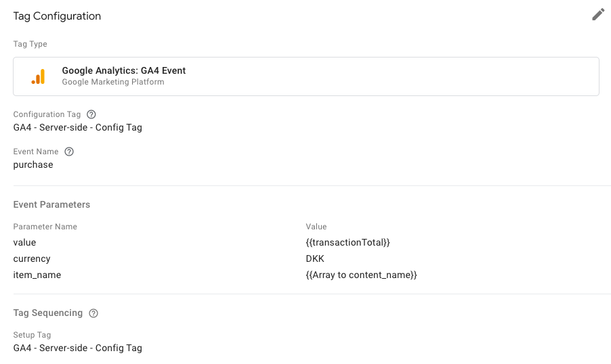The height and width of the screenshot is (364, 611).
Task: Select the {{transactionTotal}} value
Action: pyautogui.click(x=347, y=242)
